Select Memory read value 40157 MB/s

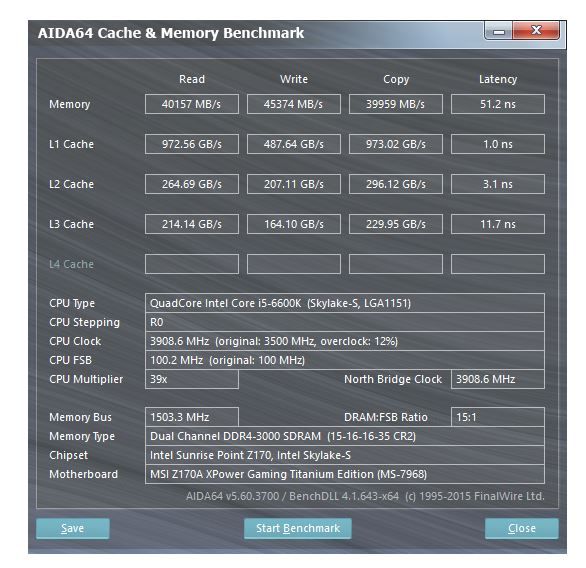click(192, 104)
